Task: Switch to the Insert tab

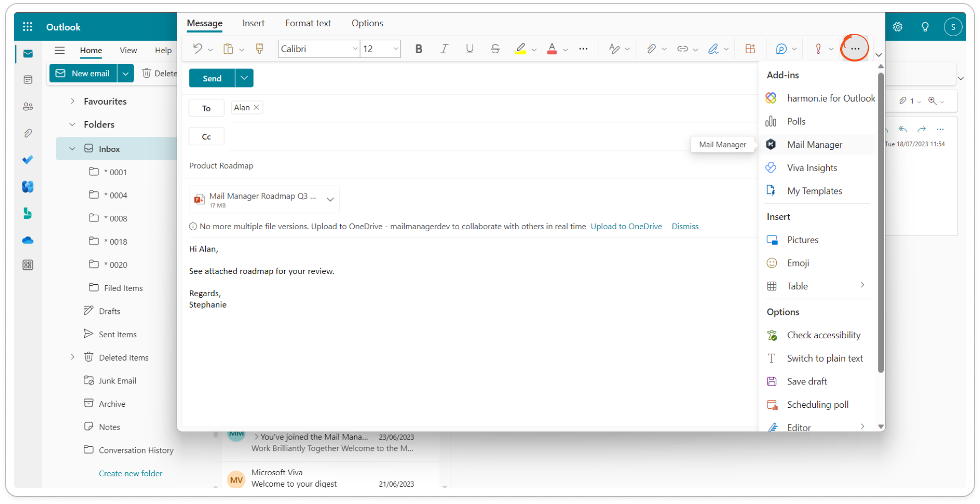Action: pyautogui.click(x=253, y=23)
